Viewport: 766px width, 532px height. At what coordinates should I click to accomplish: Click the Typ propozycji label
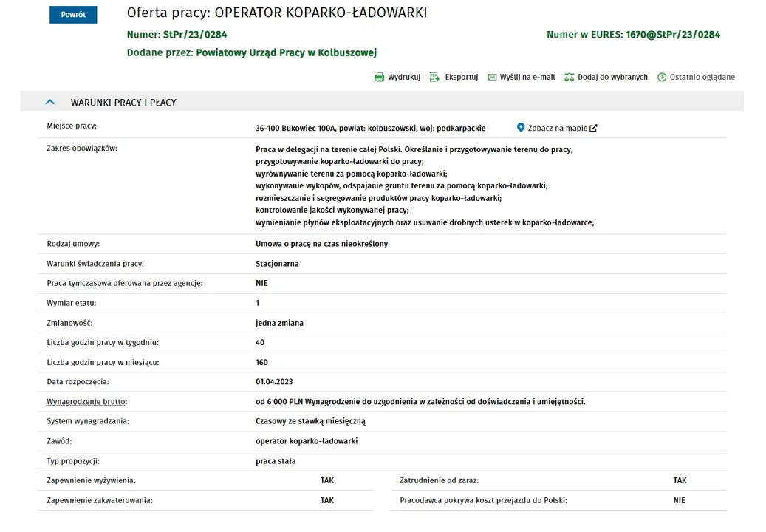[73, 461]
